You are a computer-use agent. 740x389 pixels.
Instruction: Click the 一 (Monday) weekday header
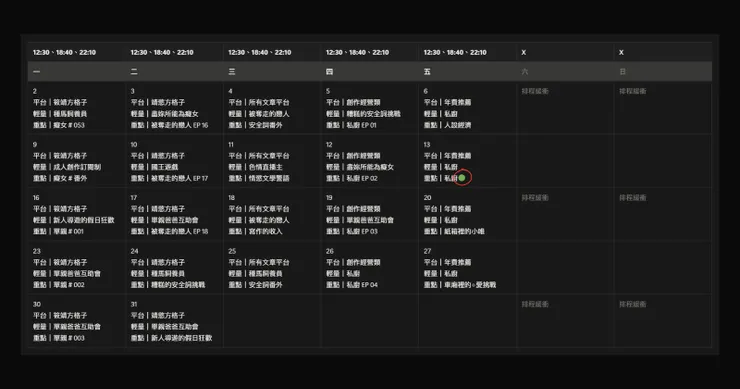point(36,72)
